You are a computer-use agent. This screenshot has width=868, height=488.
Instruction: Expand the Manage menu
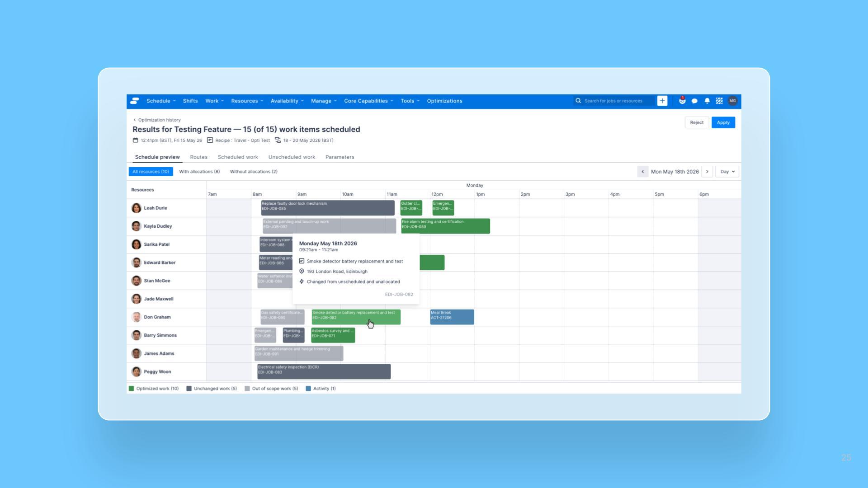coord(324,101)
